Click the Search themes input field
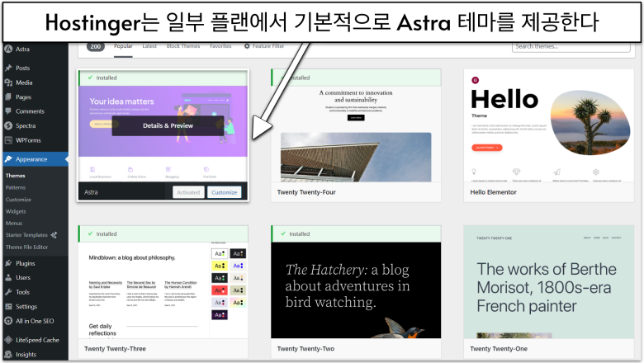Viewport: 644px width, 363px height. 571,47
